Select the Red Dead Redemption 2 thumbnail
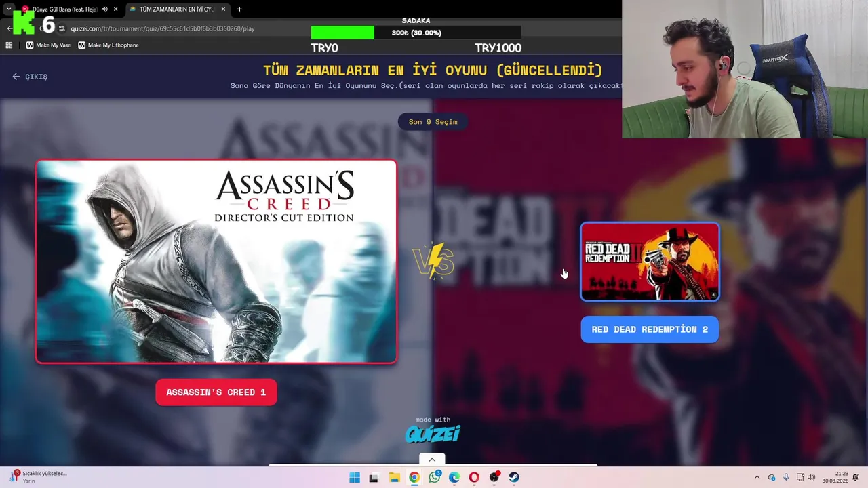Image resolution: width=868 pixels, height=488 pixels. click(650, 262)
